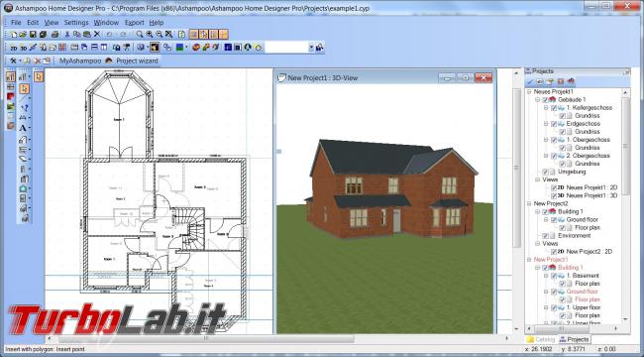Open the Edit menu
644x357 pixels.
click(x=33, y=23)
